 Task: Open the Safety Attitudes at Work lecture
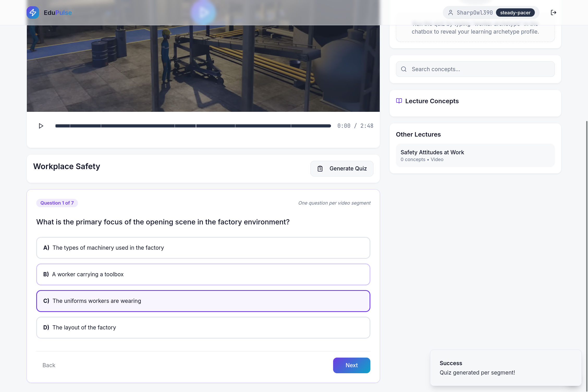click(x=475, y=155)
